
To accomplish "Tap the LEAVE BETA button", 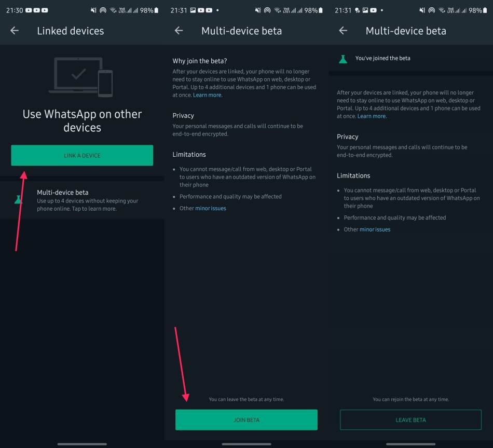I will (x=410, y=420).
